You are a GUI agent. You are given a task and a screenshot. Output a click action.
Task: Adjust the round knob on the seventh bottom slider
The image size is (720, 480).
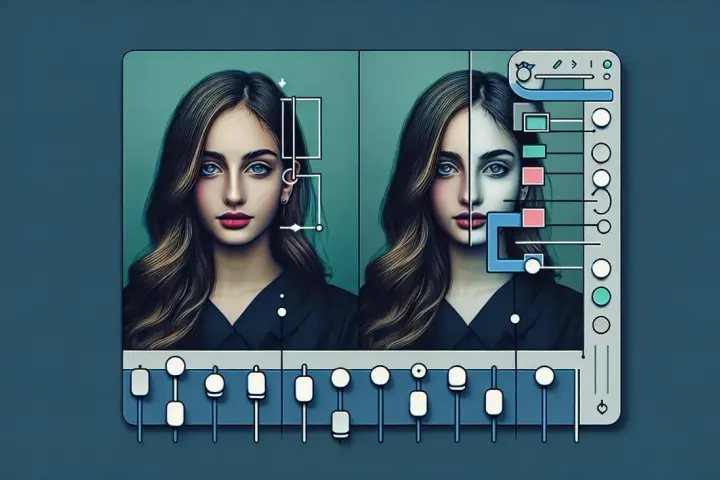pos(380,375)
